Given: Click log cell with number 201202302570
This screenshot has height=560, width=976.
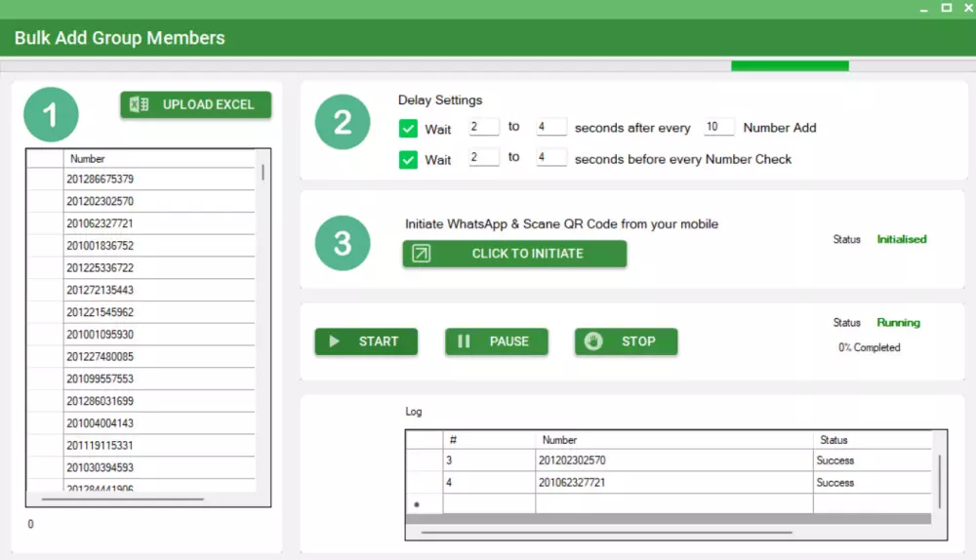Looking at the screenshot, I should [x=674, y=460].
